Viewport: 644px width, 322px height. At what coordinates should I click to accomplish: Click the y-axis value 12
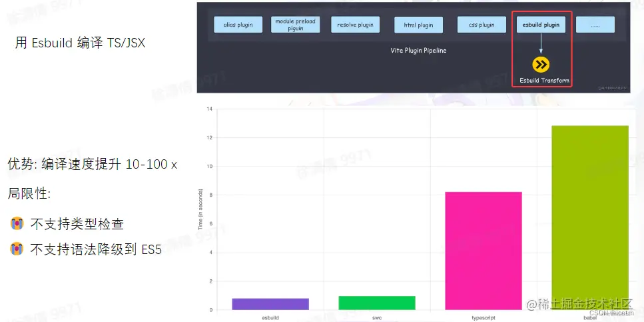(210, 138)
